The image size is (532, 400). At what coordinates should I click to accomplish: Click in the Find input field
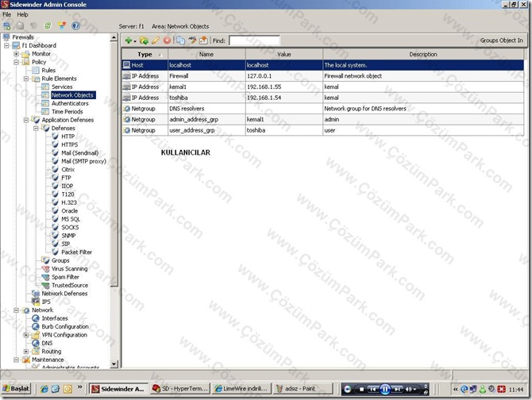(254, 40)
